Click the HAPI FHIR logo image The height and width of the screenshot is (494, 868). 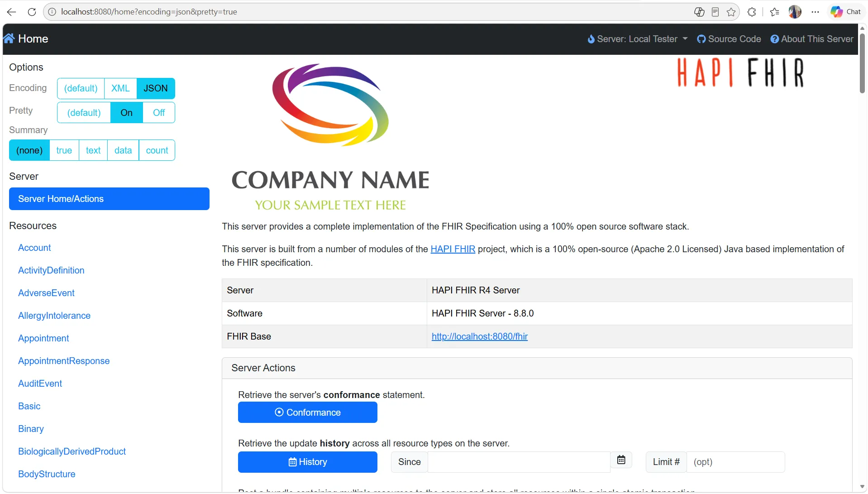point(741,72)
